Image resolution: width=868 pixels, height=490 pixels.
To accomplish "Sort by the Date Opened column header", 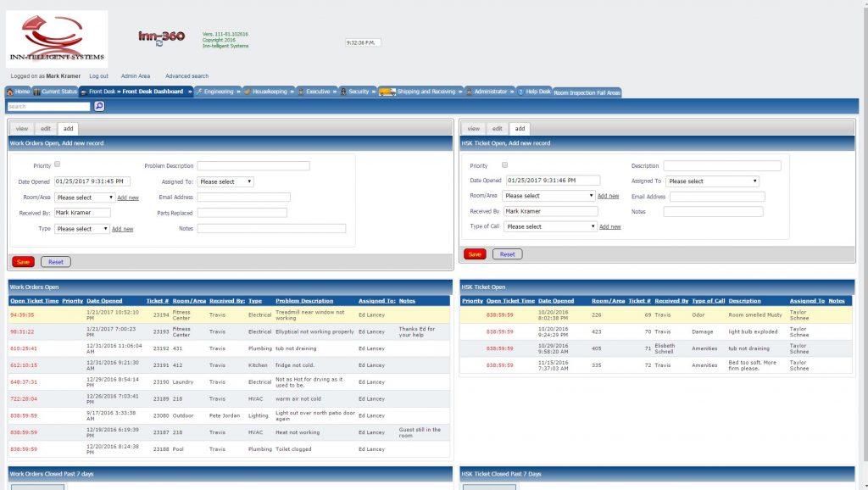I will [x=104, y=300].
